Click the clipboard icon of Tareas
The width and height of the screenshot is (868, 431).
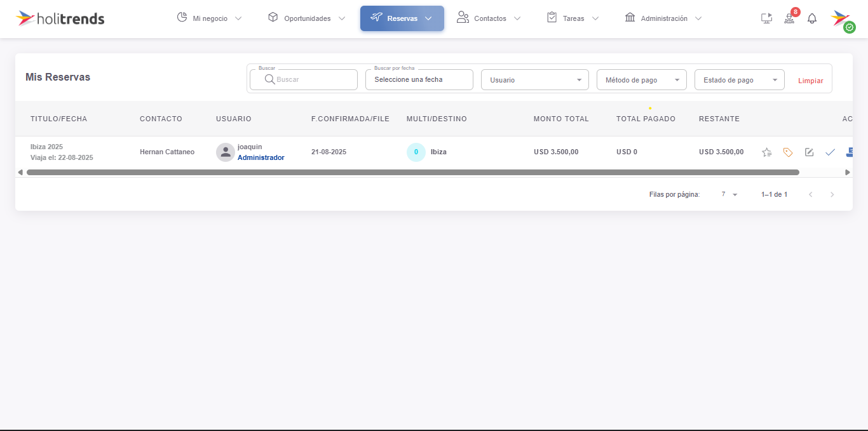tap(552, 17)
